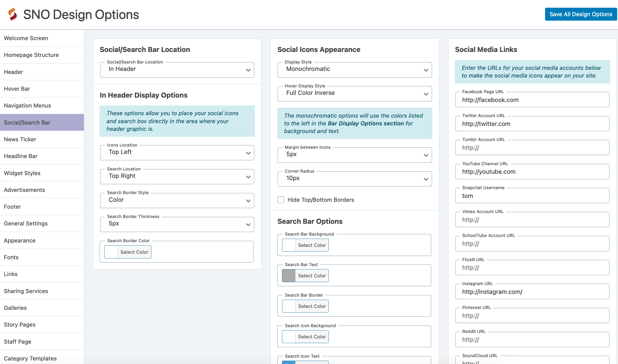Click Select Color for Search Bar Border
Screen dimensions: 618x364
(x=312, y=306)
